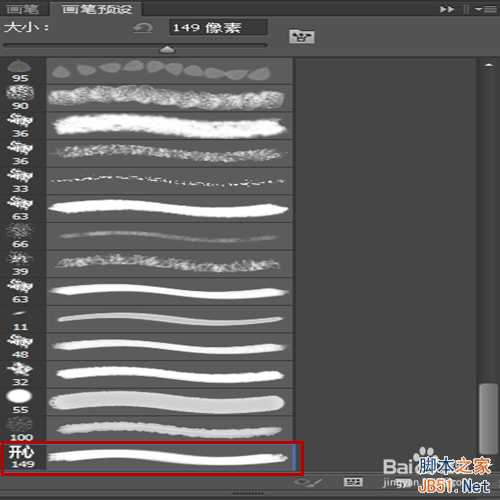The height and width of the screenshot is (500, 500).
Task: Select the 11 brush preset
Action: point(147,319)
